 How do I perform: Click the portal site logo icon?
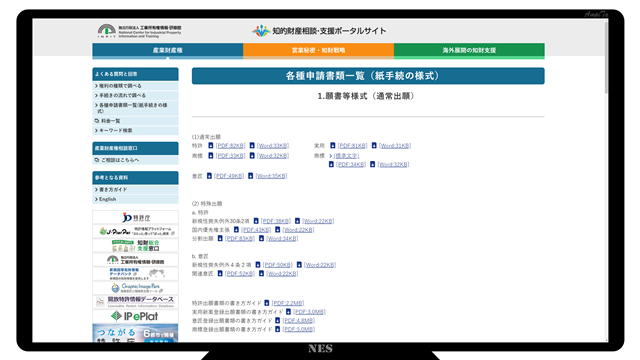click(261, 31)
